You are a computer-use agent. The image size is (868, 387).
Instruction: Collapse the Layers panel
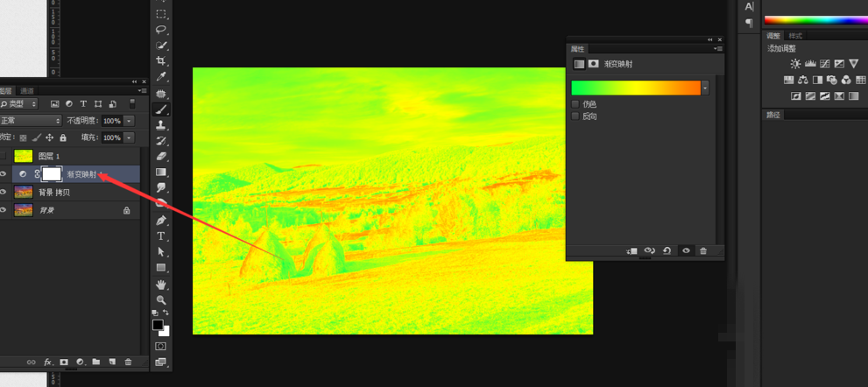coord(135,81)
